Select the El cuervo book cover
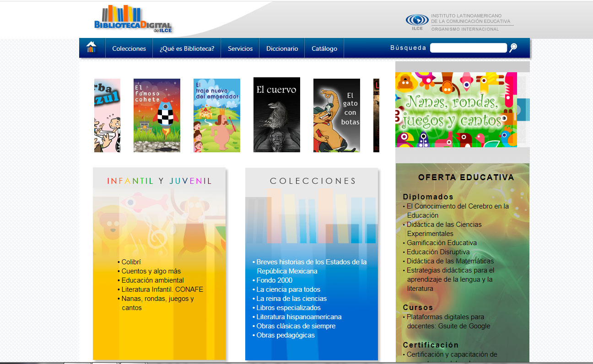This screenshot has width=593, height=364. [x=277, y=115]
